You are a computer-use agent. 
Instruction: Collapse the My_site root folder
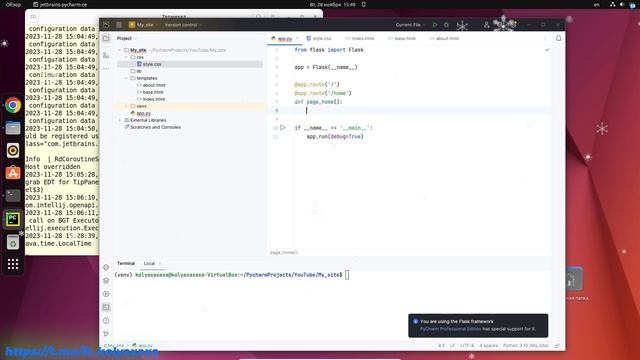[x=120, y=50]
